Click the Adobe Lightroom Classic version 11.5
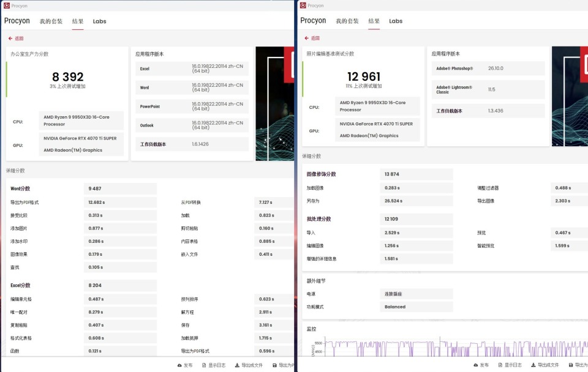This screenshot has width=588, height=372. pos(492,89)
